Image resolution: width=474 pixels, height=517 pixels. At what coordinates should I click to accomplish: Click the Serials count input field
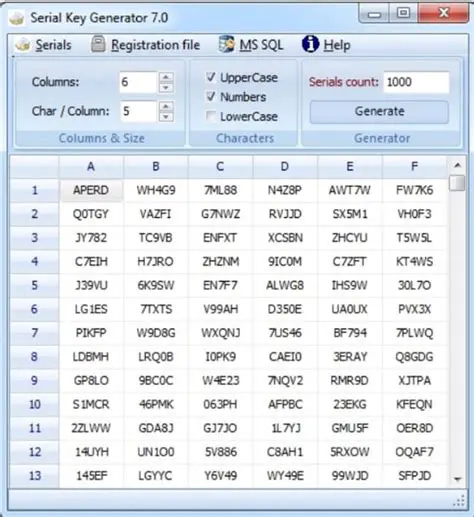point(416,82)
